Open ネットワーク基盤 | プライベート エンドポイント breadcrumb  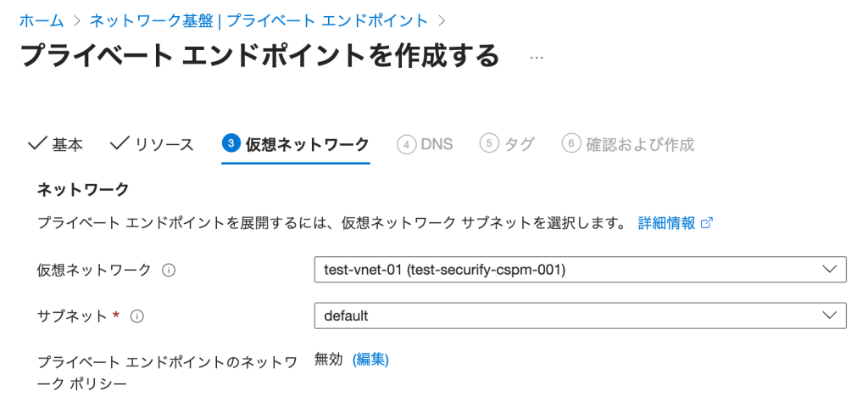[258, 20]
